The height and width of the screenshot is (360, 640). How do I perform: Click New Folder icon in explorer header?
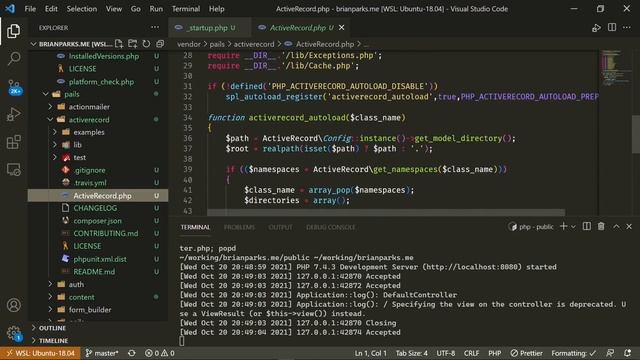133,44
